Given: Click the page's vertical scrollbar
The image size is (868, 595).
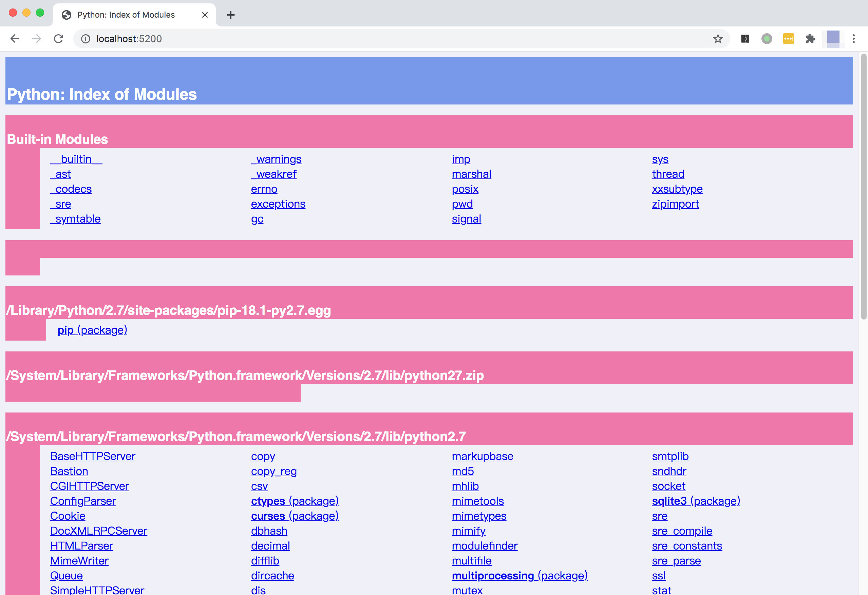Looking at the screenshot, I should [863, 187].
